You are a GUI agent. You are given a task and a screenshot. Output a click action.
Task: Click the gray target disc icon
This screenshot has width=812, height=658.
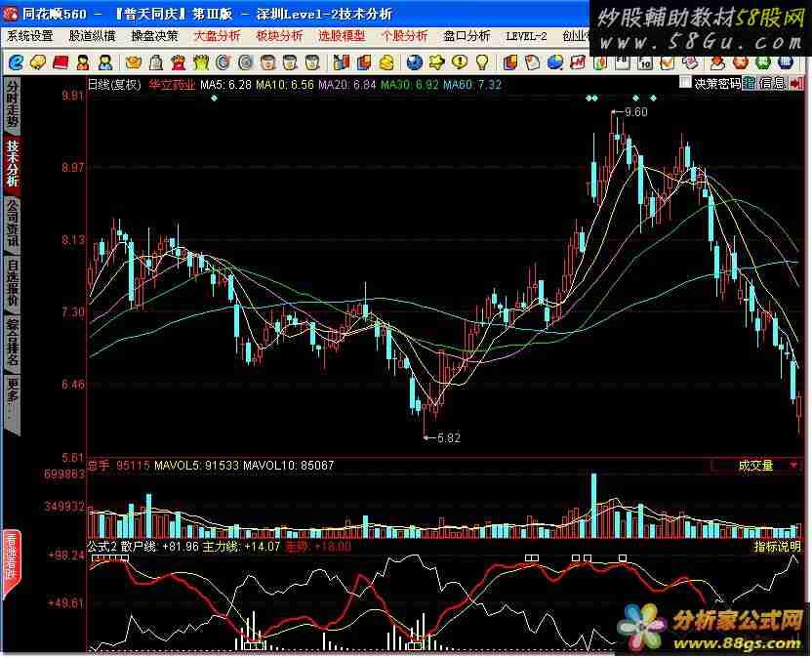click(x=246, y=63)
